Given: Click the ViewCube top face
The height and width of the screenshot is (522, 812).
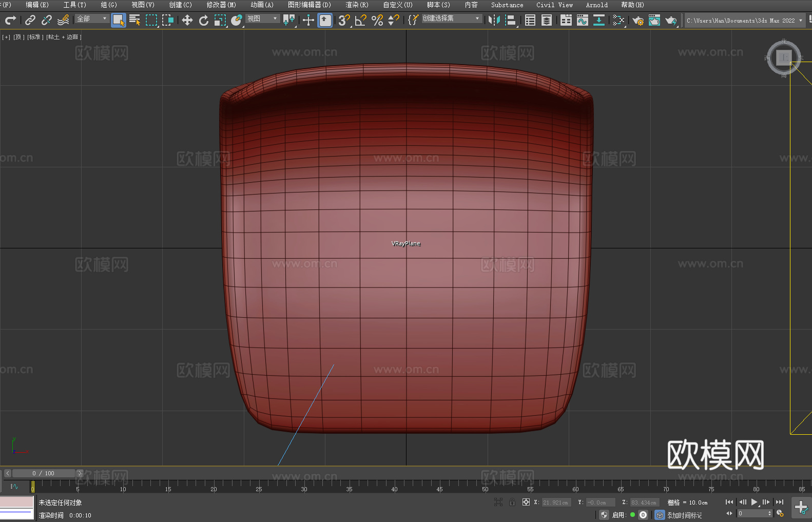Looking at the screenshot, I should point(784,57).
